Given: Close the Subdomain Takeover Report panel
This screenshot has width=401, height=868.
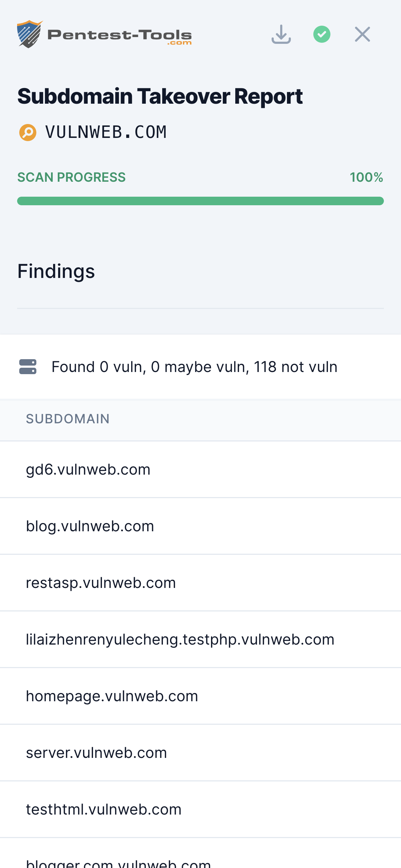Looking at the screenshot, I should click(362, 34).
